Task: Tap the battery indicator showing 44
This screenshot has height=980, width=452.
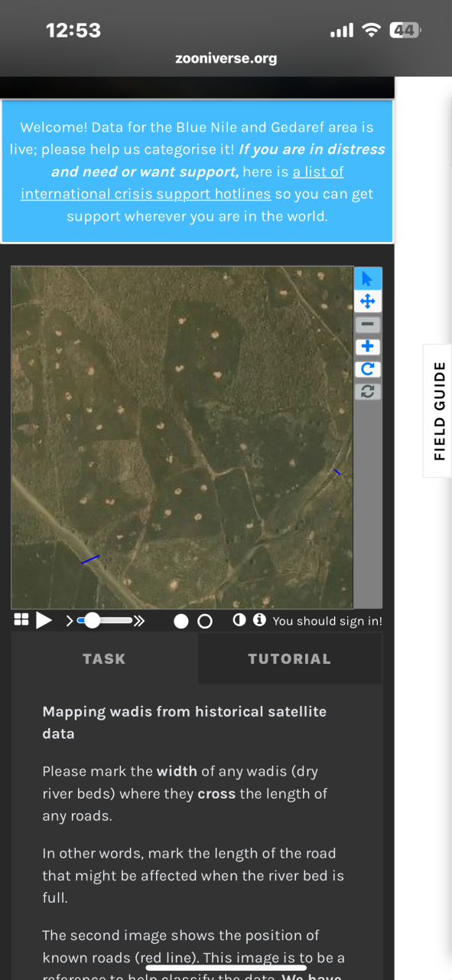Action: [x=405, y=31]
